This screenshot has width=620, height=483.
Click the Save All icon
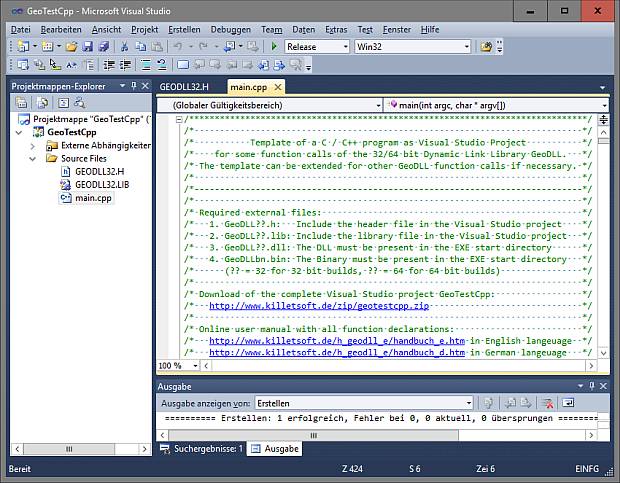(x=104, y=47)
